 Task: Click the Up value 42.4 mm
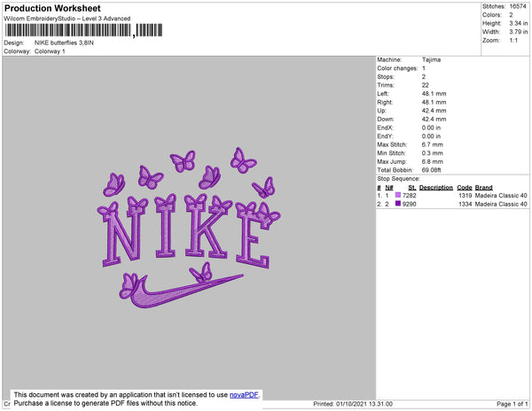tap(434, 111)
